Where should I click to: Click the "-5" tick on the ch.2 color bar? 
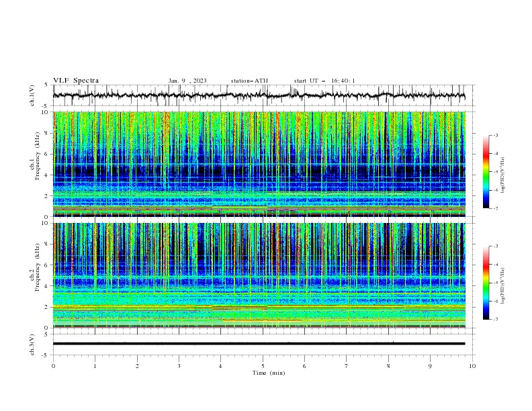pyautogui.click(x=496, y=283)
